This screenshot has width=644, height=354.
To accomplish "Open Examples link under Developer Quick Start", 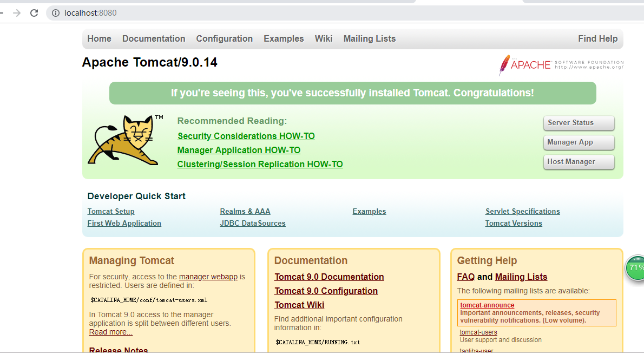I will (x=369, y=211).
